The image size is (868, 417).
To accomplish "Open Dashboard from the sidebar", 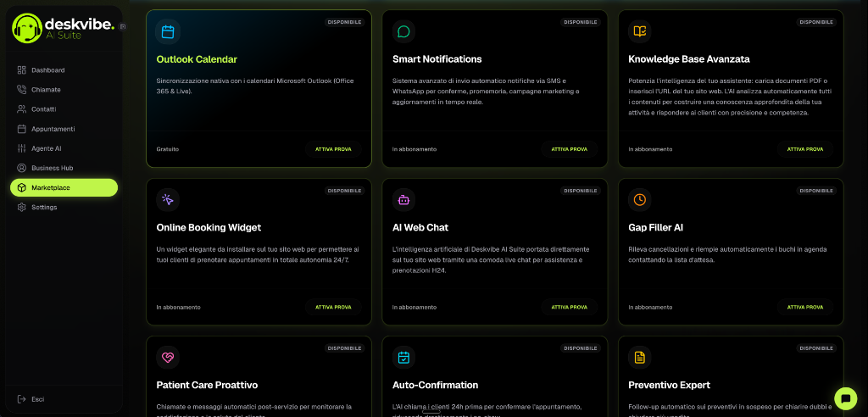I will click(x=47, y=70).
